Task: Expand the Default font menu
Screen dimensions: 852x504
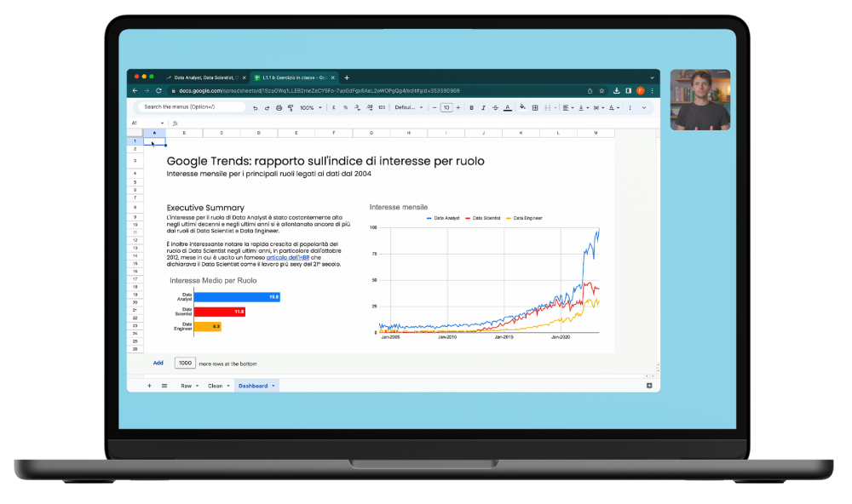Action: (x=407, y=106)
